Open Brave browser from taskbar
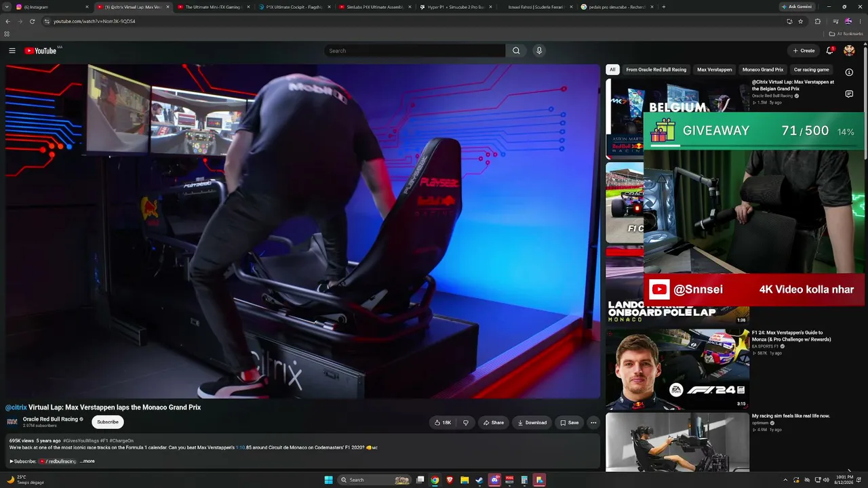The height and width of the screenshot is (488, 868). pos(450,480)
